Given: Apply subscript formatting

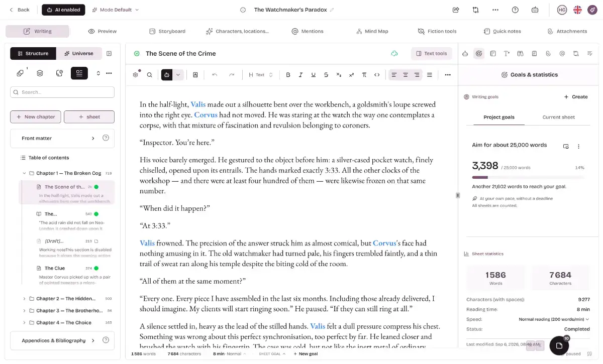Looking at the screenshot, I should [x=339, y=75].
